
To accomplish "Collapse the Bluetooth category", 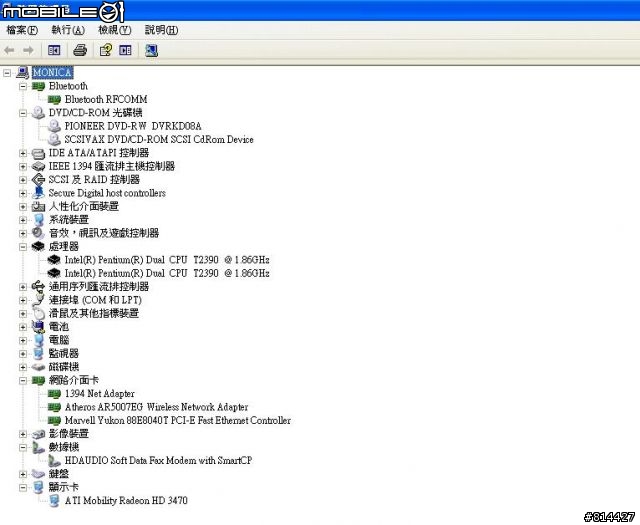I will coord(23,86).
